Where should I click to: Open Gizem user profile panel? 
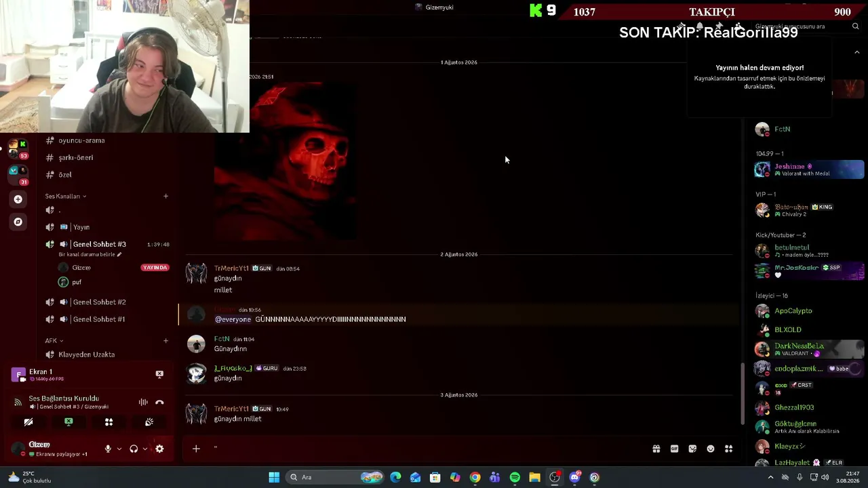(x=51, y=449)
